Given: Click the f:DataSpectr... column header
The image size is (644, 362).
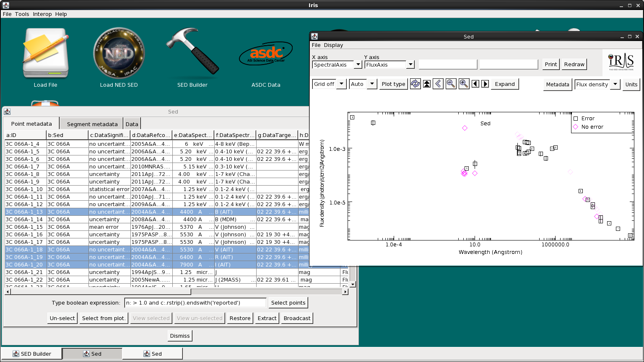Looking at the screenshot, I should (235, 135).
